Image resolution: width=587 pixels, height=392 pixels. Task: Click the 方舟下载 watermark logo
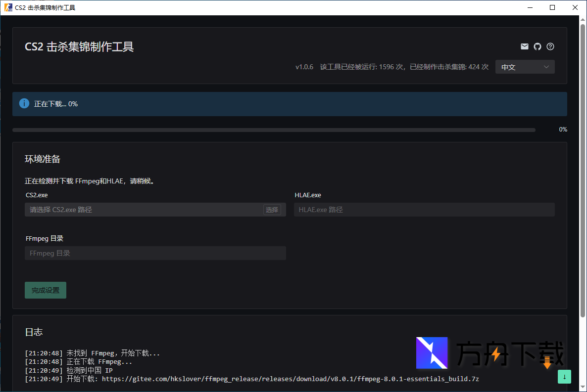(x=432, y=353)
